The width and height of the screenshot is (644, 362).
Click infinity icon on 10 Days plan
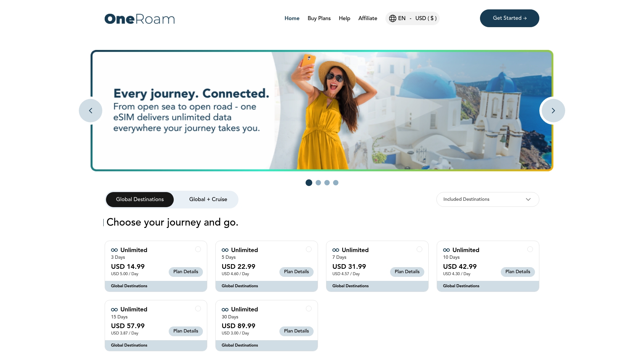446,250
